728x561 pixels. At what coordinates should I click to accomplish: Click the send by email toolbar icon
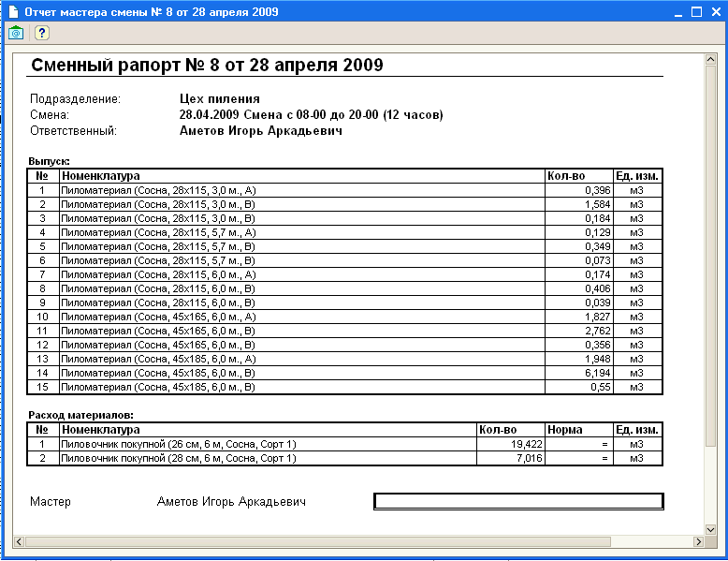coord(16,33)
